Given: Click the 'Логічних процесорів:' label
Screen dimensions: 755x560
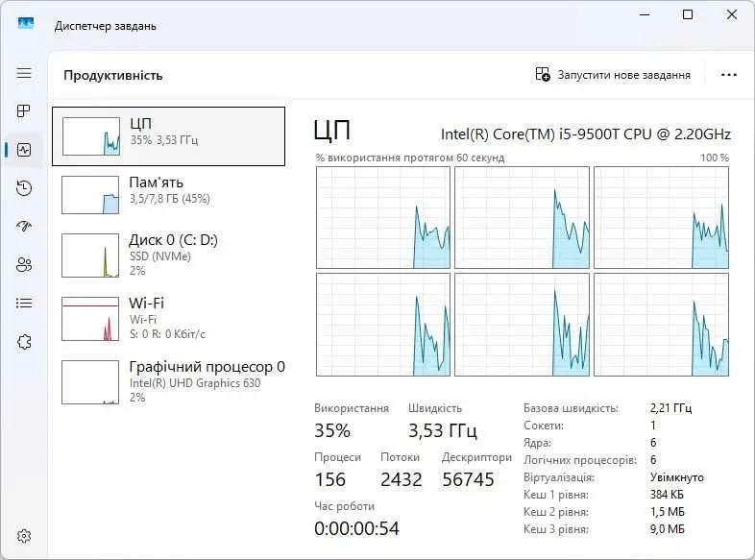Looking at the screenshot, I should tap(580, 460).
